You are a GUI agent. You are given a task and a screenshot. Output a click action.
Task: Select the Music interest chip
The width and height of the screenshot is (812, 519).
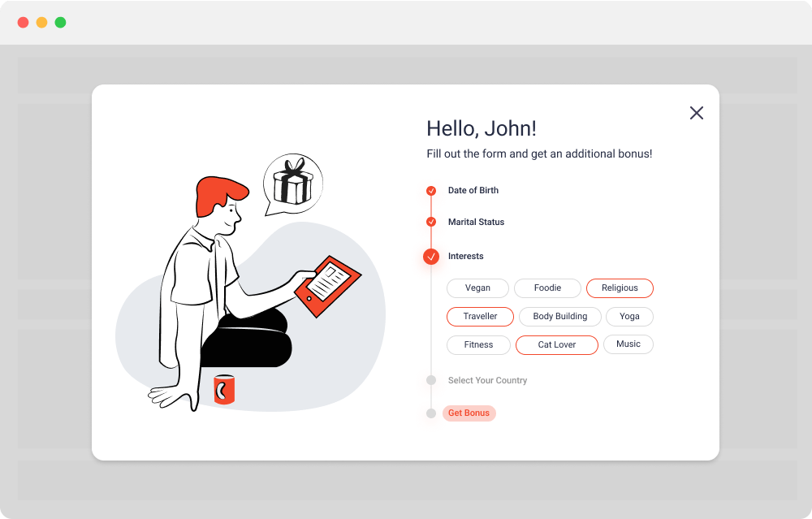tap(628, 344)
